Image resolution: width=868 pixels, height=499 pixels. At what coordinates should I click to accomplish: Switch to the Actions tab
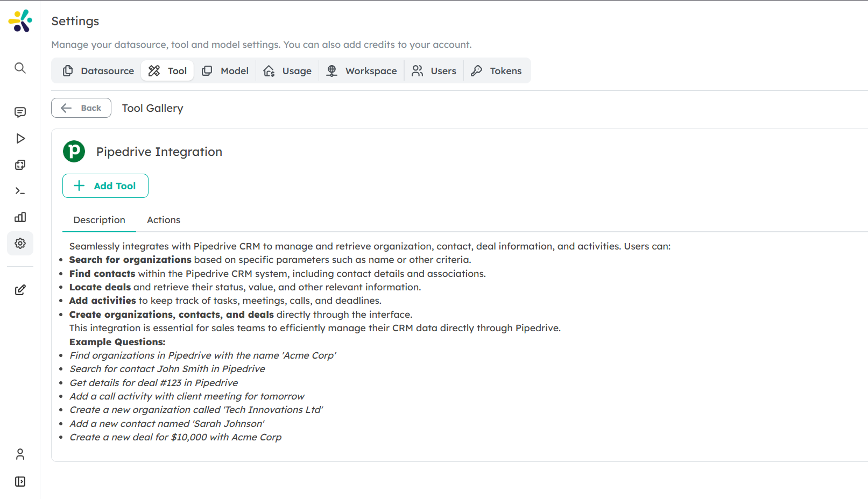coord(164,220)
